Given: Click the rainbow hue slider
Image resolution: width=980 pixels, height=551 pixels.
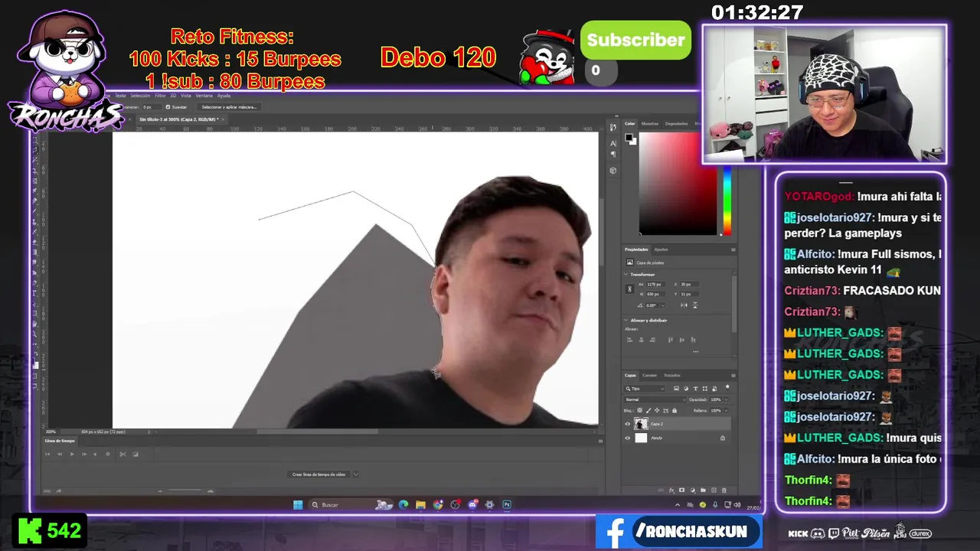Looking at the screenshot, I should [727, 201].
